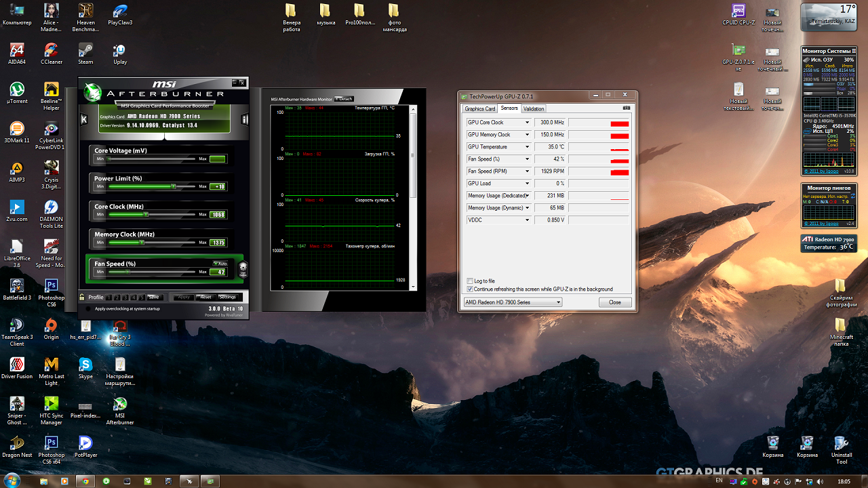Screen dimensions: 868x488
Task: Click the User Define fan icon
Action: coord(243,270)
